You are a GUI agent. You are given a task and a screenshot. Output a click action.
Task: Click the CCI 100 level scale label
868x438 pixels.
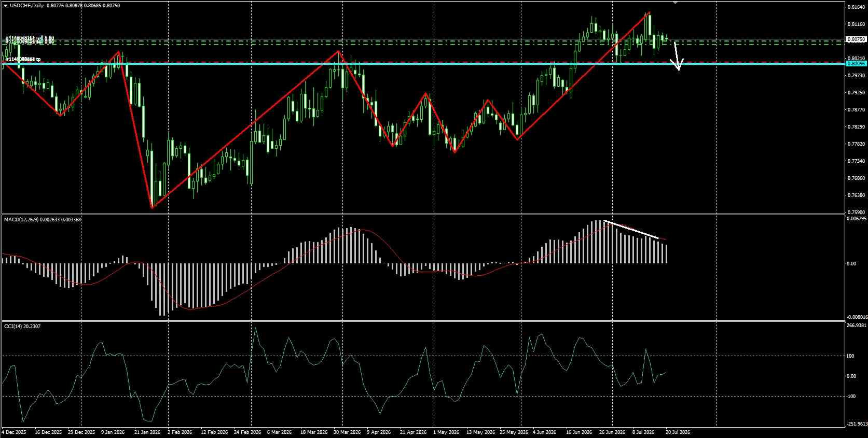pyautogui.click(x=850, y=356)
